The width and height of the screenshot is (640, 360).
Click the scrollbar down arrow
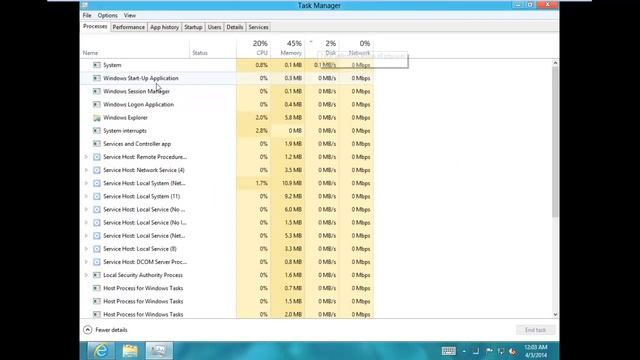point(555,314)
